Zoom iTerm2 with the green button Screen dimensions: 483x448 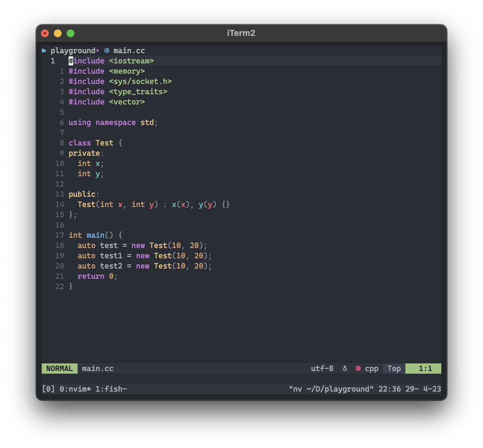click(x=71, y=33)
